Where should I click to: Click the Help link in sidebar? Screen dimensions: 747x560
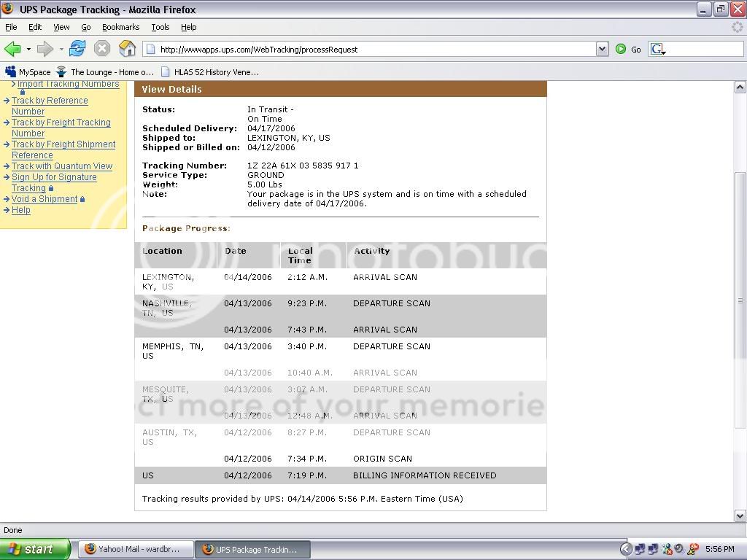coord(21,210)
